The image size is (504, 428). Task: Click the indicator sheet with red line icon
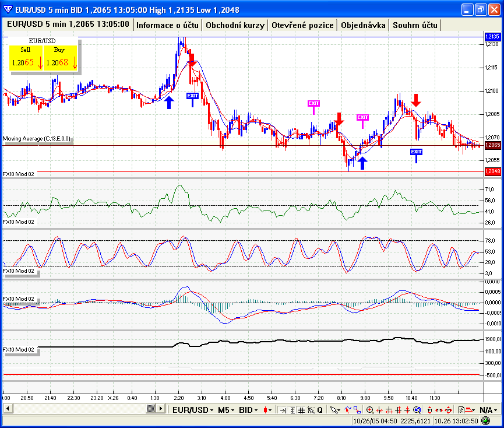[467, 410]
